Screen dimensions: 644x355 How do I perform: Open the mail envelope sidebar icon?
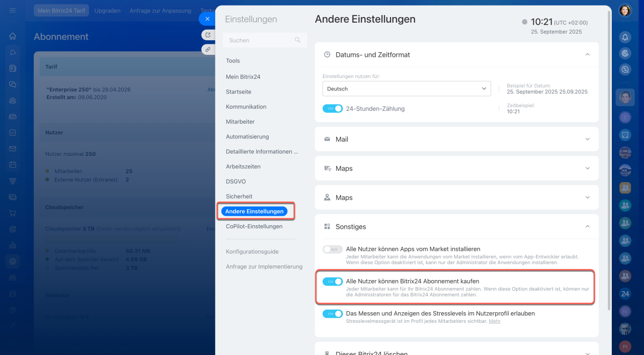(13, 149)
